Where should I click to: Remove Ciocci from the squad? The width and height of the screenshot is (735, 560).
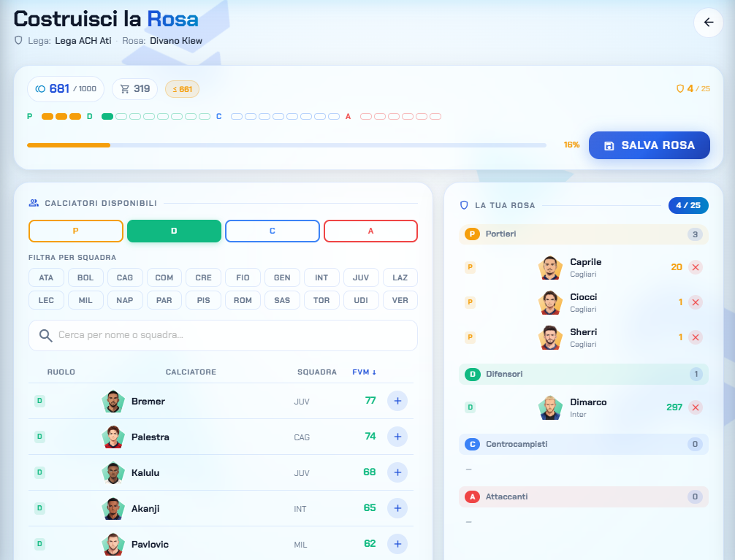click(x=695, y=302)
